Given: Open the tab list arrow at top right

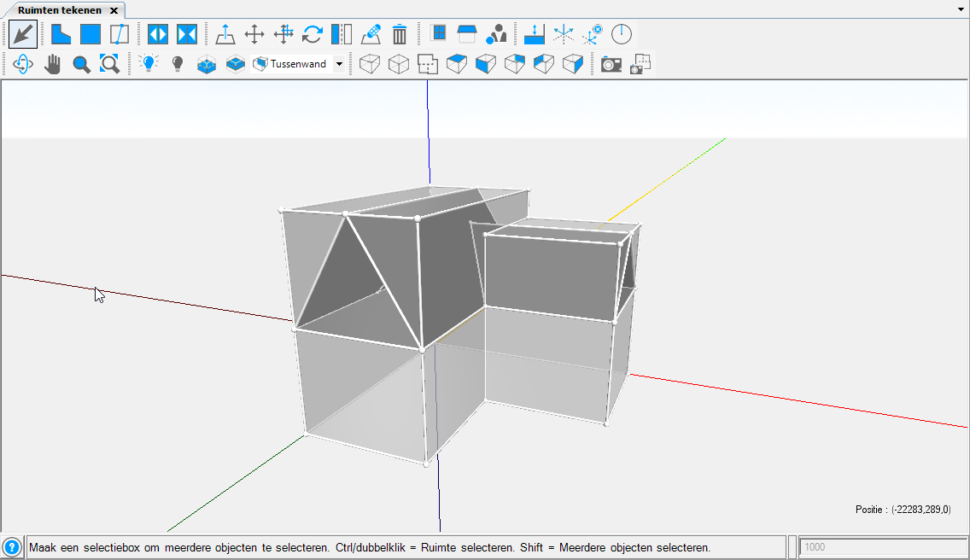Looking at the screenshot, I should click(x=961, y=9).
